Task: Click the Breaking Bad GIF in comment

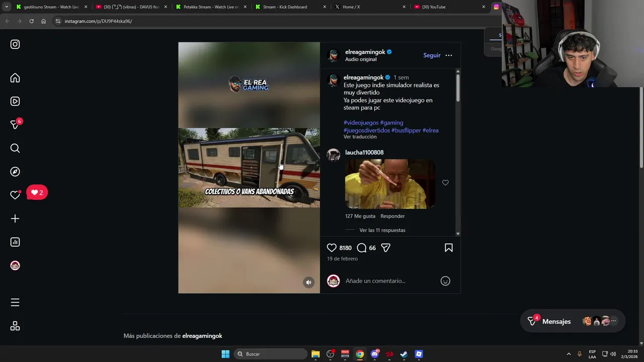Action: pos(390,184)
